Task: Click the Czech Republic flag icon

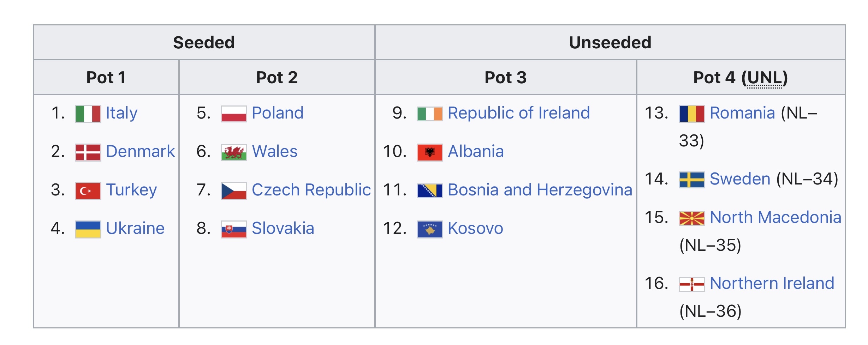Action: pyautogui.click(x=233, y=190)
